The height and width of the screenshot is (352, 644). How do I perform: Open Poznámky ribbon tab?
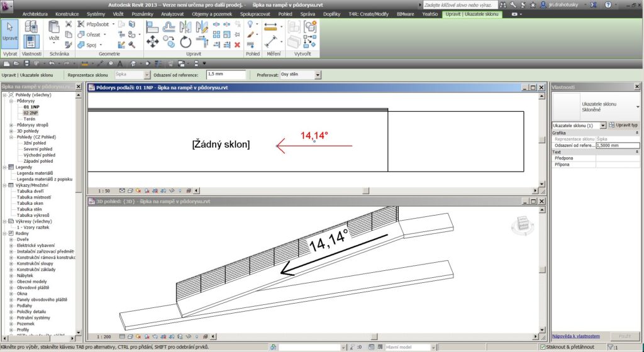pyautogui.click(x=142, y=14)
